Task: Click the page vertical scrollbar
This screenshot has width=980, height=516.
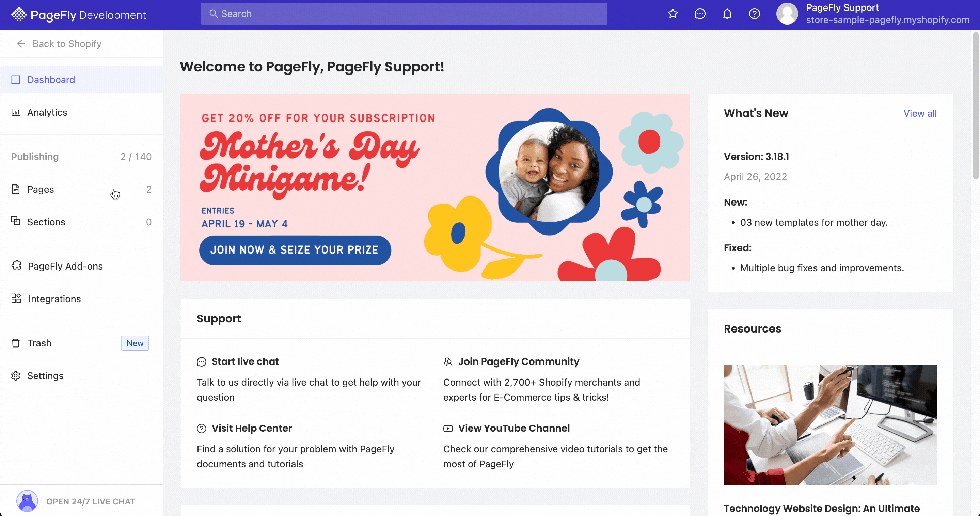Action: (x=976, y=106)
